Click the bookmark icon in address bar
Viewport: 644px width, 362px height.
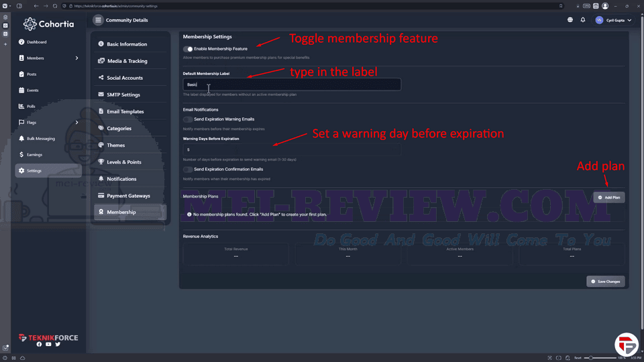pos(561,6)
